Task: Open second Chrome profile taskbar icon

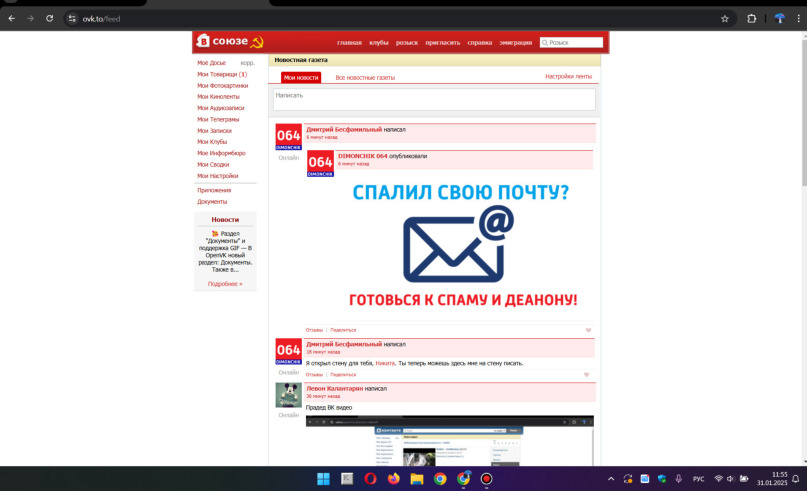Action: (x=463, y=479)
